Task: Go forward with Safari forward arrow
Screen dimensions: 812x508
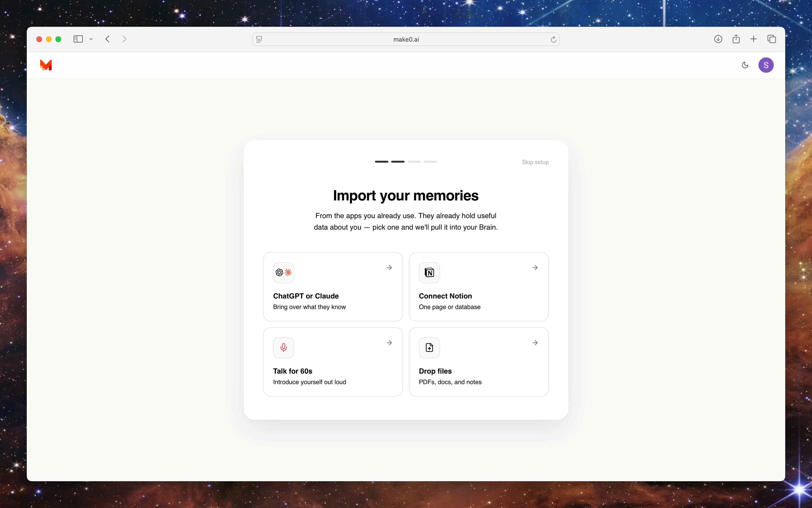Action: click(124, 39)
